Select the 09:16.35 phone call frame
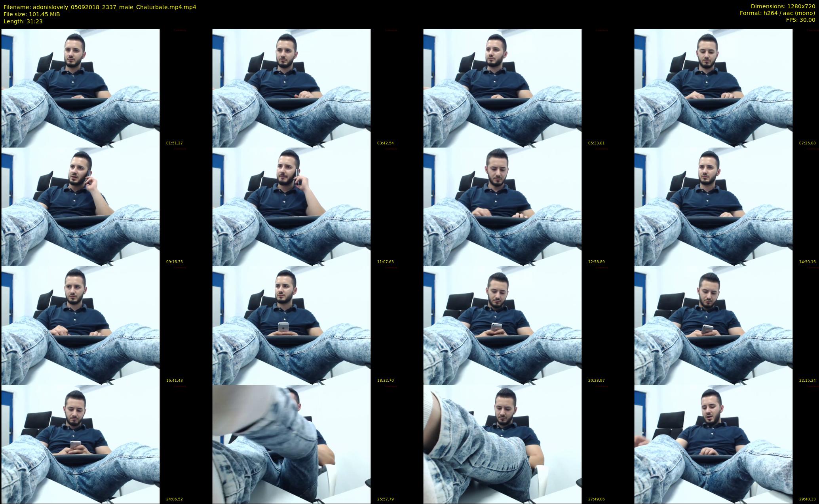This screenshot has height=504, width=819. coord(80,207)
